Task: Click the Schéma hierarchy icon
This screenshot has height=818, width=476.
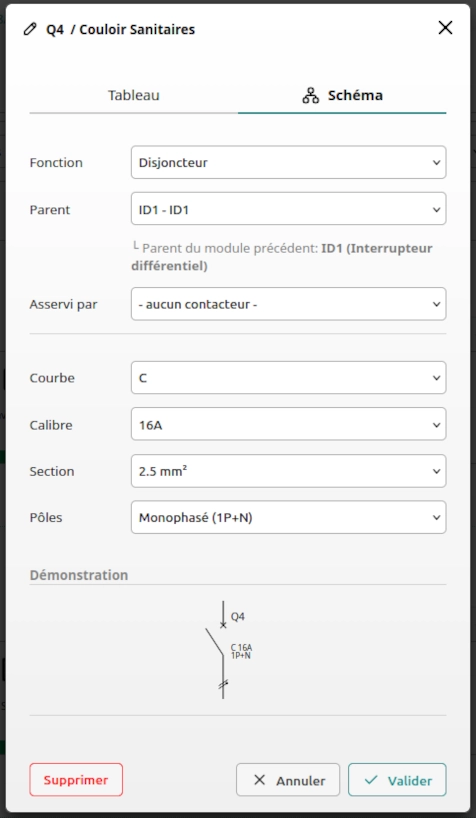Action: (x=311, y=95)
